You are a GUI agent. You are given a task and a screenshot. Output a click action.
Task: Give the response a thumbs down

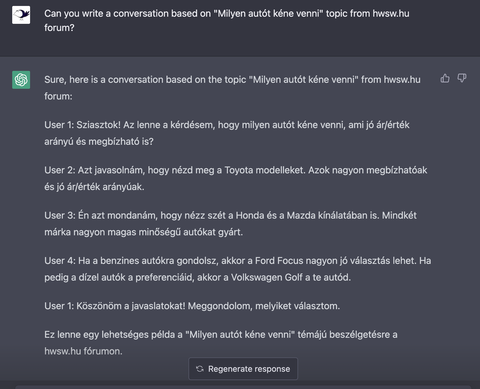(462, 79)
